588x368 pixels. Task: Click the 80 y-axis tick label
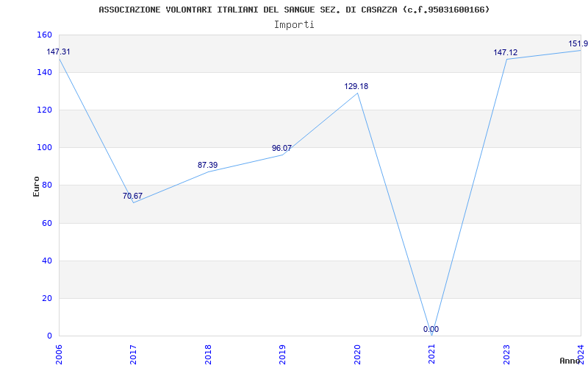46,185
